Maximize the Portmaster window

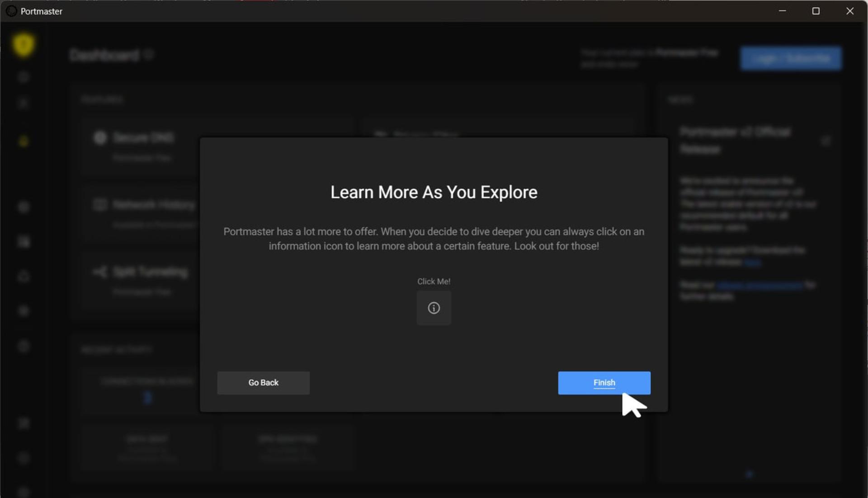[x=816, y=11]
